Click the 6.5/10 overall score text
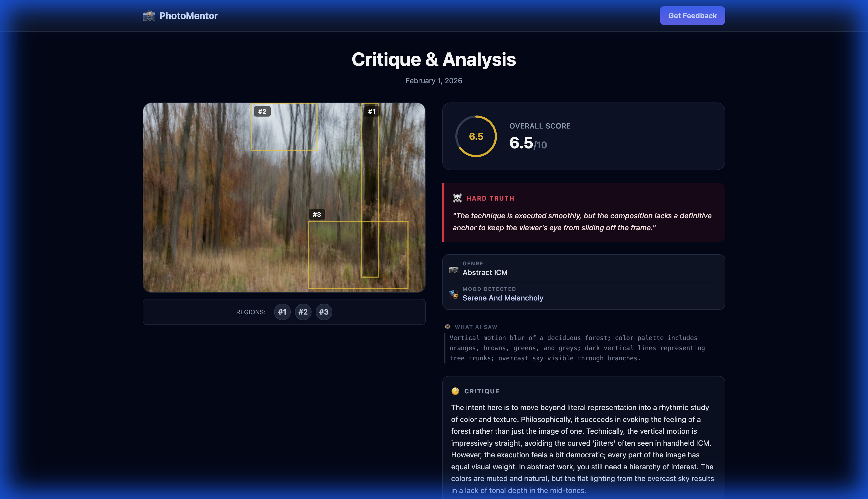868x499 pixels. coord(528,143)
